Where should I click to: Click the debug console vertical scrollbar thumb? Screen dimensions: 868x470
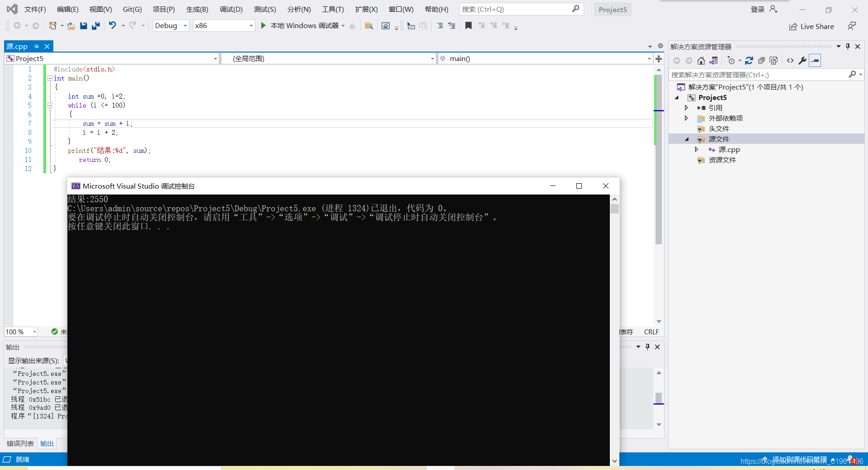tap(614, 209)
